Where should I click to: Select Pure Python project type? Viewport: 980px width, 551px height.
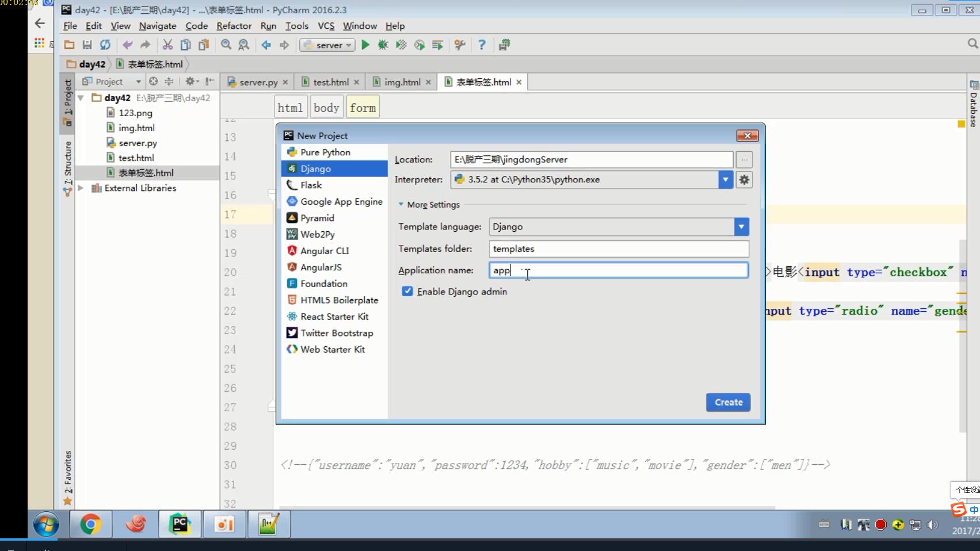(334, 152)
